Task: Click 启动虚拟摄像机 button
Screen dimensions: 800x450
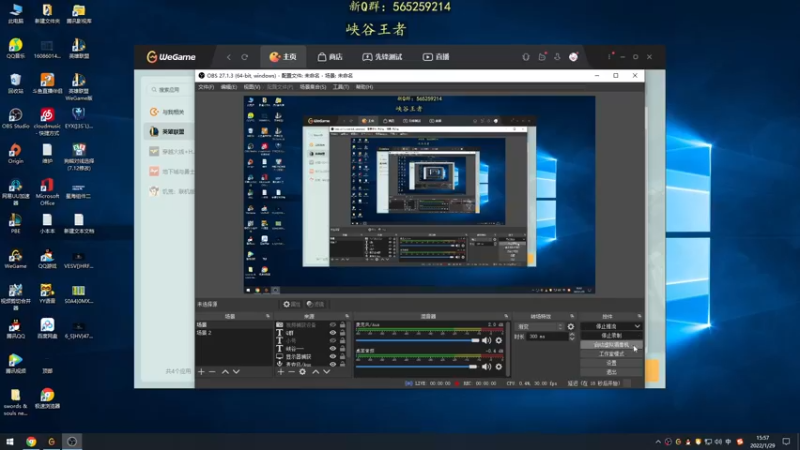Action: pyautogui.click(x=611, y=345)
